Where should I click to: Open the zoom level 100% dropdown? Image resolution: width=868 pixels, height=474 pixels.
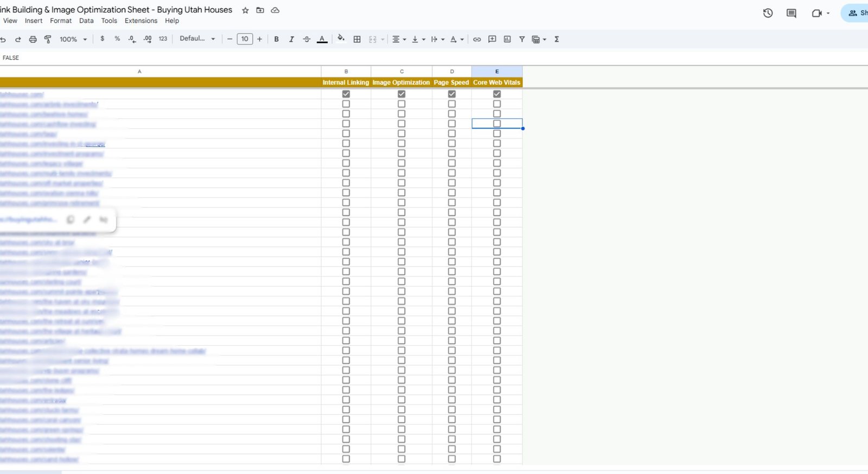pos(73,39)
